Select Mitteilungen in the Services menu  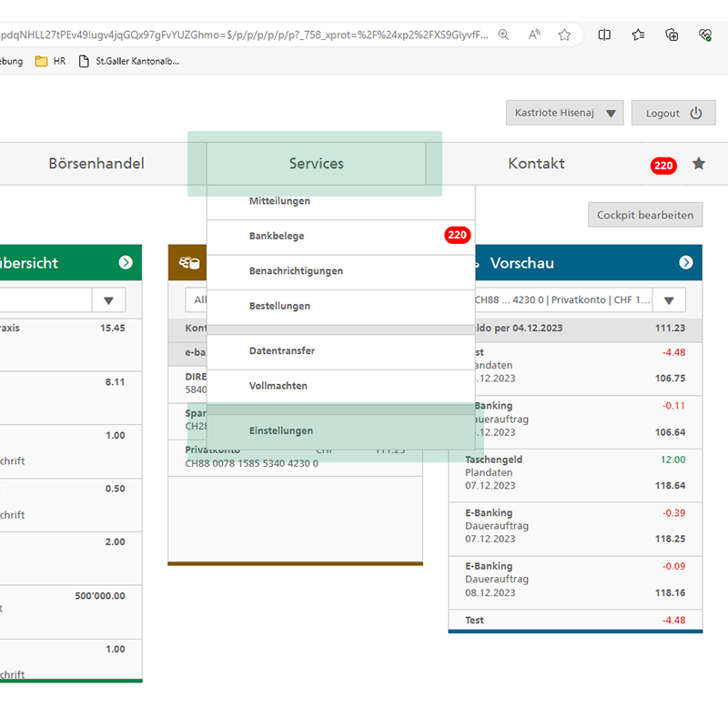point(340,202)
